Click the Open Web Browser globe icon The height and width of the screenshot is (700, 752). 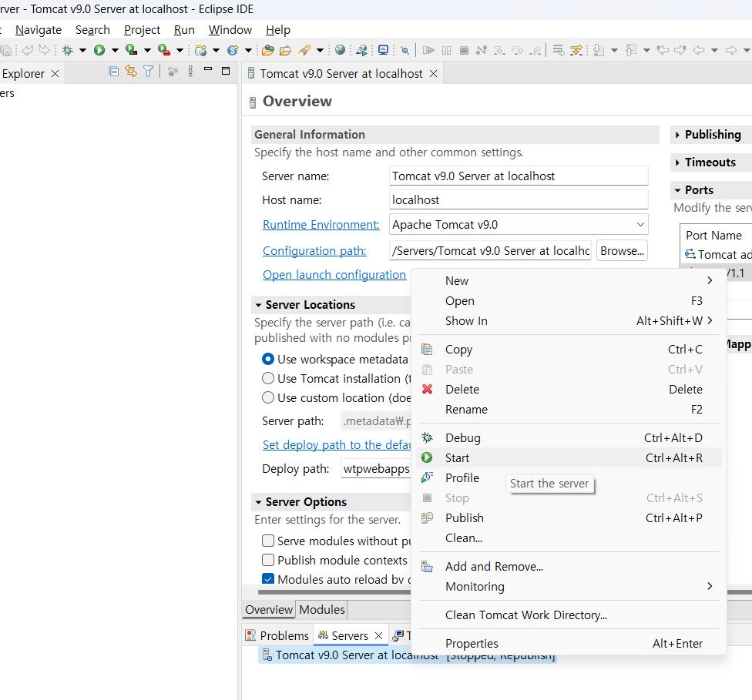pos(340,50)
